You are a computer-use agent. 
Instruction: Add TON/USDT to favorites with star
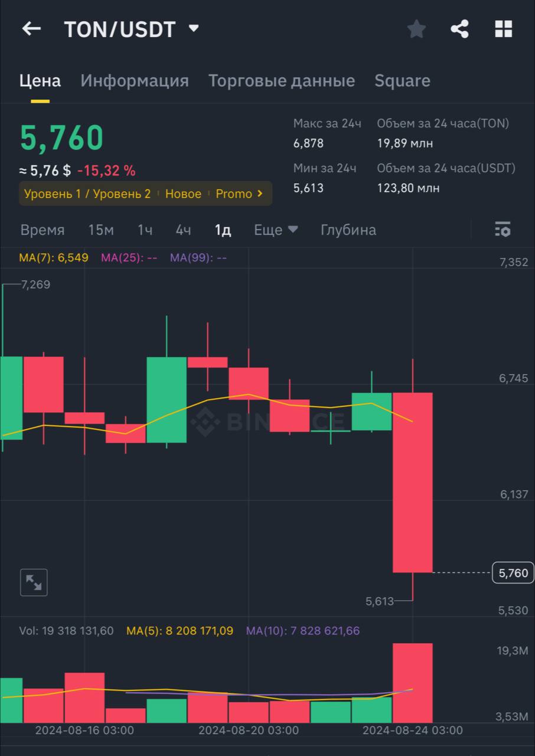(416, 28)
